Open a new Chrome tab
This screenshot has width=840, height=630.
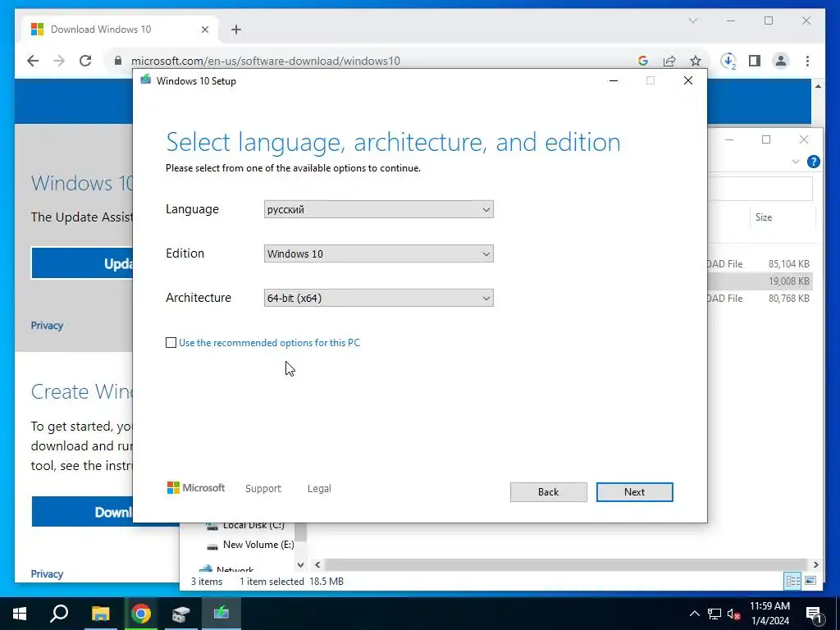(236, 30)
